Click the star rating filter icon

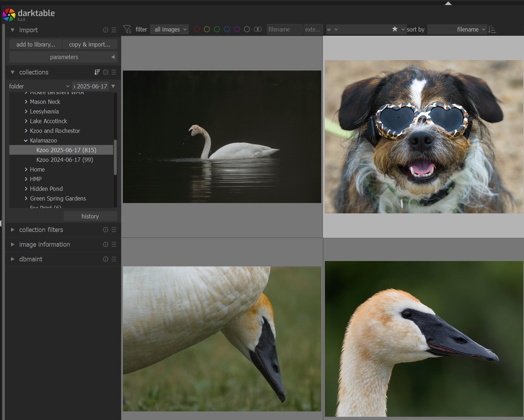[395, 29]
